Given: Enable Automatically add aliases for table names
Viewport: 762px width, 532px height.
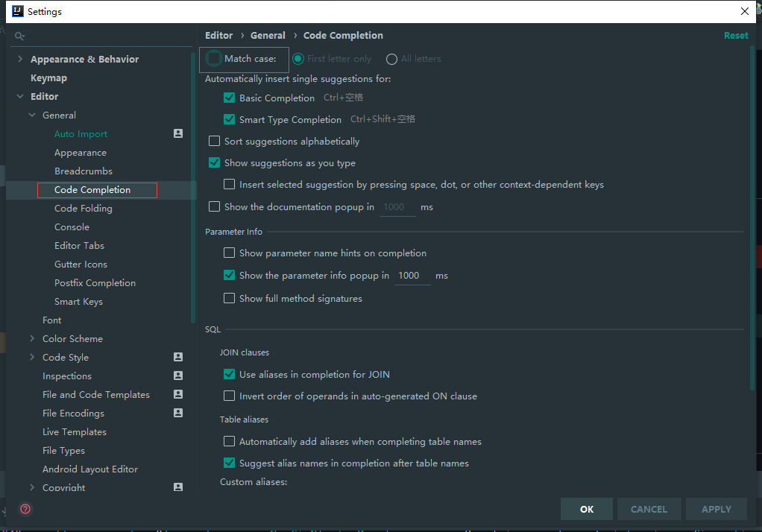Looking at the screenshot, I should click(229, 441).
